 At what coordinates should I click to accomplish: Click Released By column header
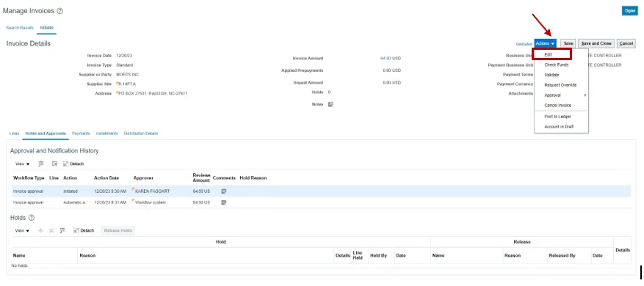point(562,256)
